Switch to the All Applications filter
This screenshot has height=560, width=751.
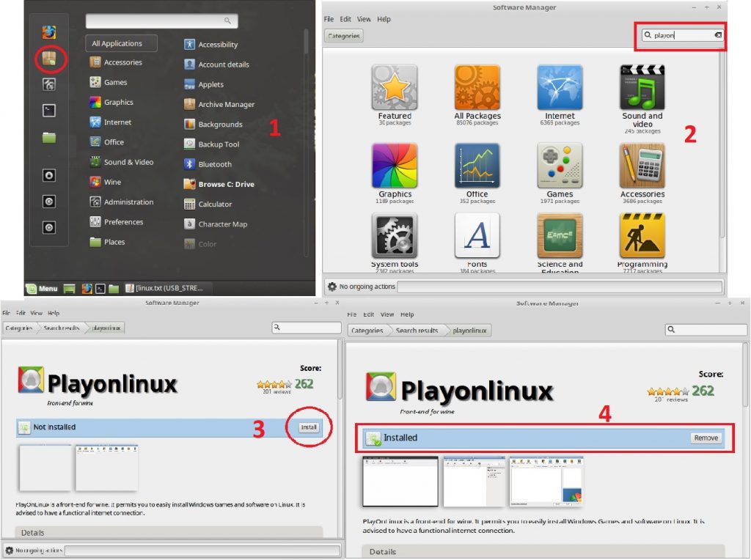point(120,43)
